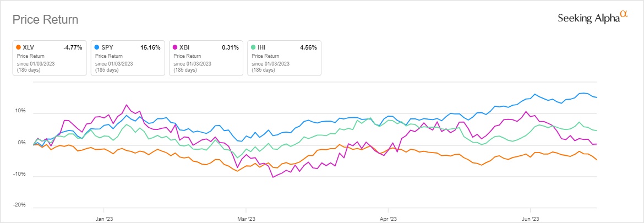This screenshot has height=223, width=644.
Task: Click the Price Return chart title
Action: [45, 20]
